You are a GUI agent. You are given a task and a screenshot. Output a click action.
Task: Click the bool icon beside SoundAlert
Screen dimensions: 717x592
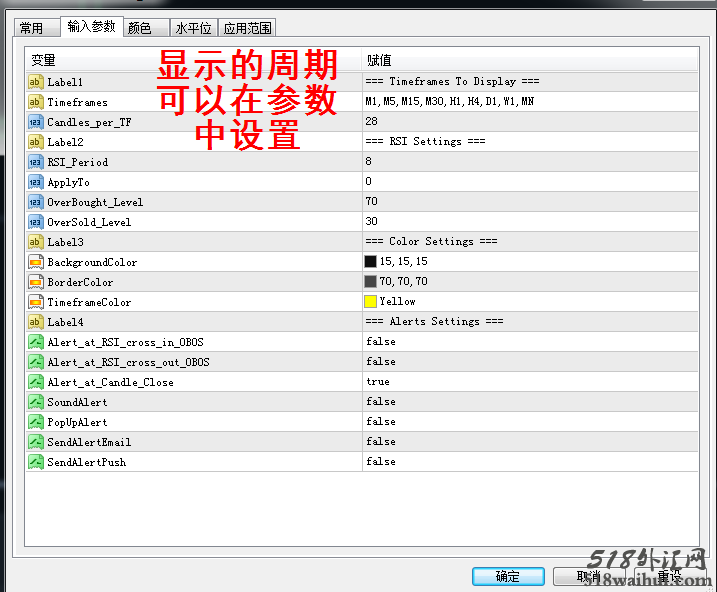[x=36, y=402]
